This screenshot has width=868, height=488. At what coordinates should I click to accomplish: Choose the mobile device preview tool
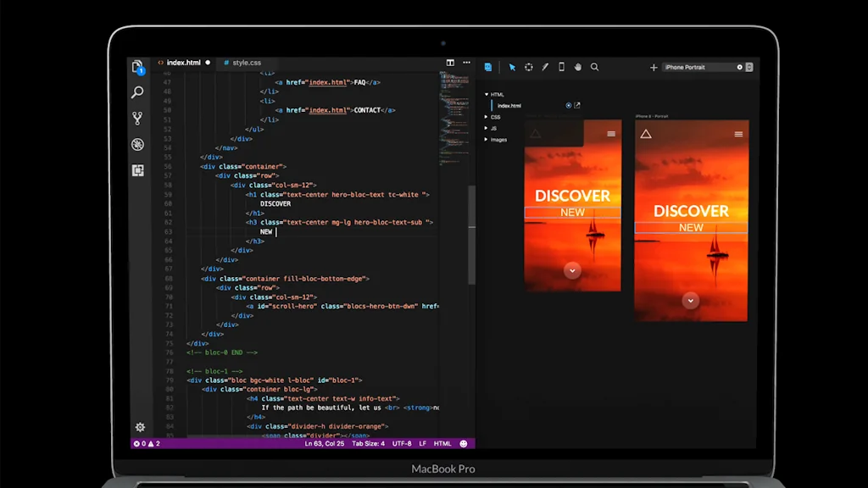click(562, 67)
